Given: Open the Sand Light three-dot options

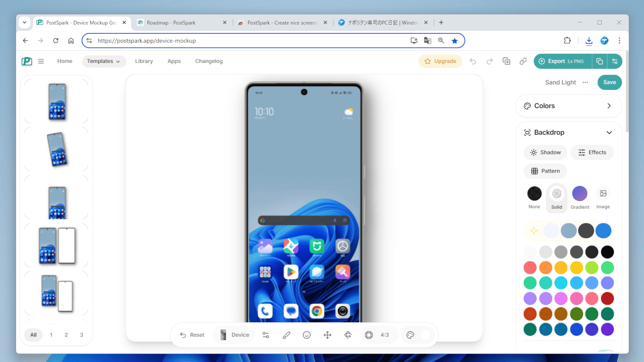Looking at the screenshot, I should coord(585,82).
